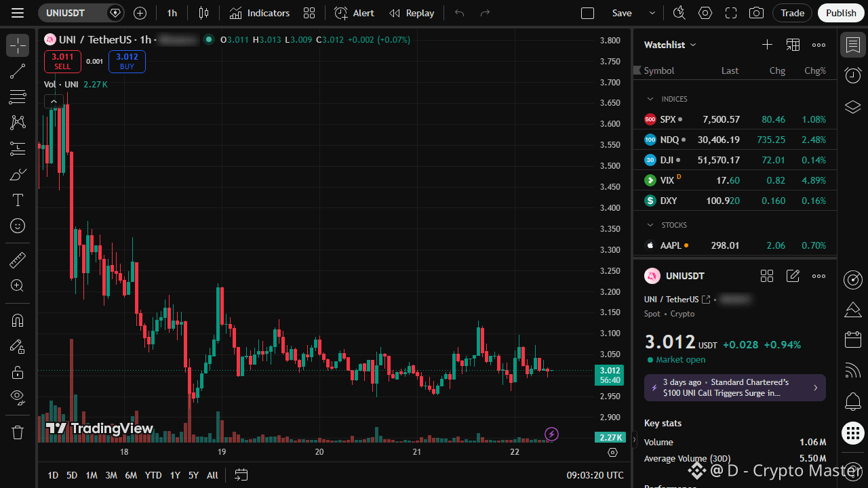Image resolution: width=868 pixels, height=488 pixels.
Task: Enter fullscreen mode
Action: pyautogui.click(x=731, y=13)
